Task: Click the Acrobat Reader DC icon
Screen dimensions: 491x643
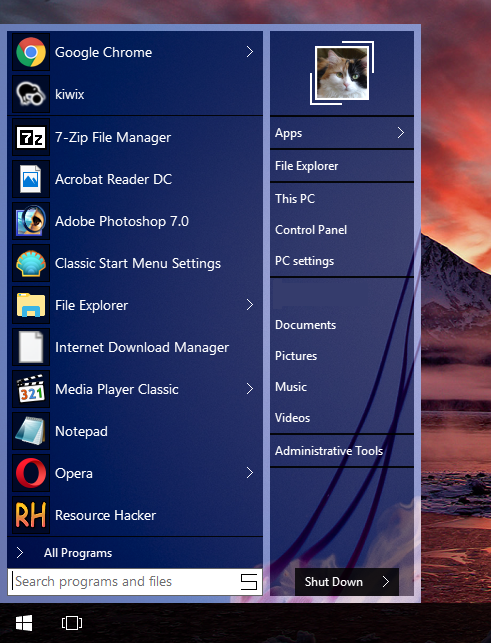Action: [x=31, y=179]
